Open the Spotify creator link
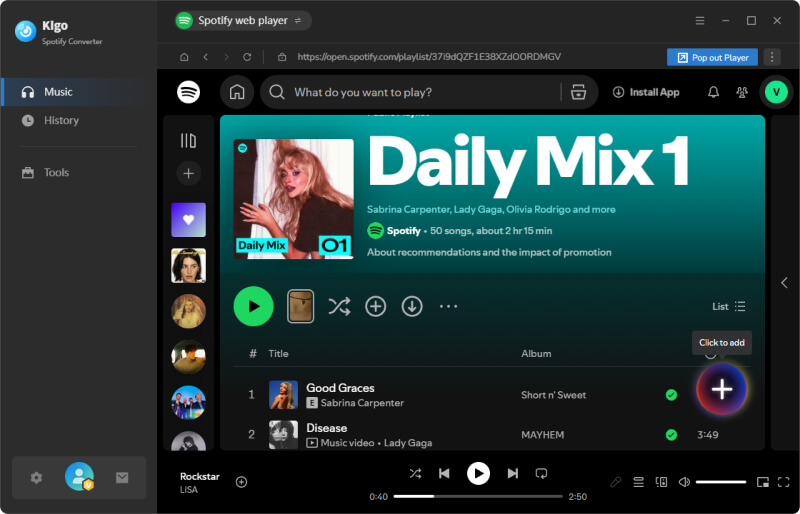The height and width of the screenshot is (514, 800). tap(403, 231)
